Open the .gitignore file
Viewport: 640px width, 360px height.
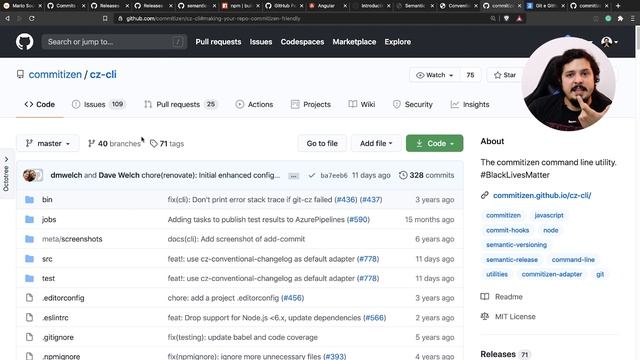58,338
